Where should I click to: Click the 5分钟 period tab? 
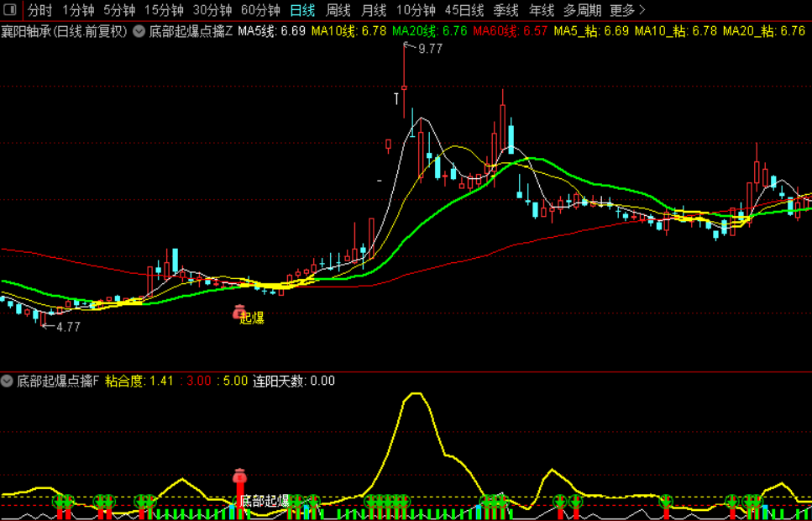(119, 10)
